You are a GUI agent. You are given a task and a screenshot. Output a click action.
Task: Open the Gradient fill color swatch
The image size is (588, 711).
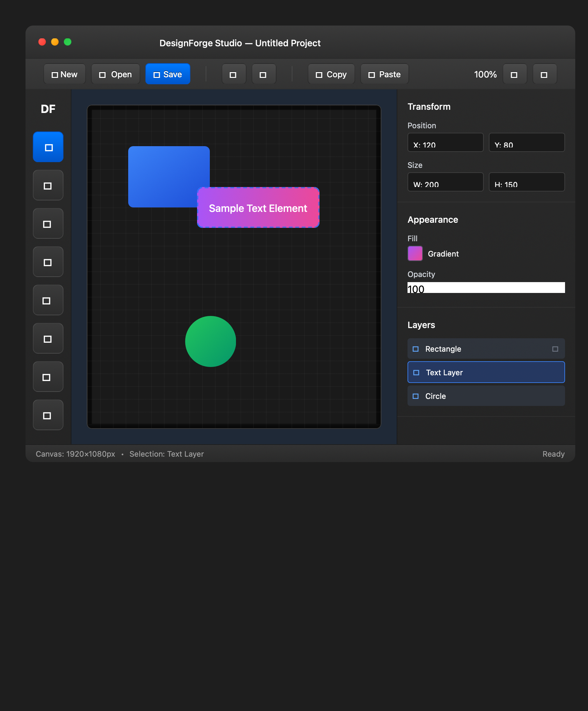click(415, 253)
